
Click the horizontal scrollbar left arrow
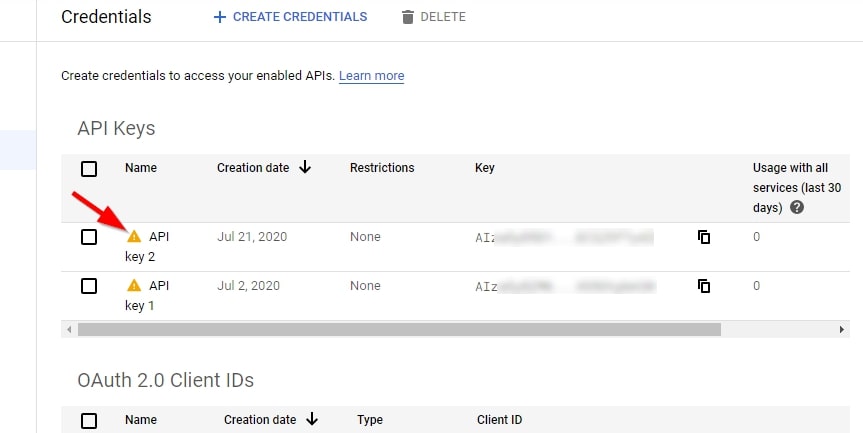point(69,330)
